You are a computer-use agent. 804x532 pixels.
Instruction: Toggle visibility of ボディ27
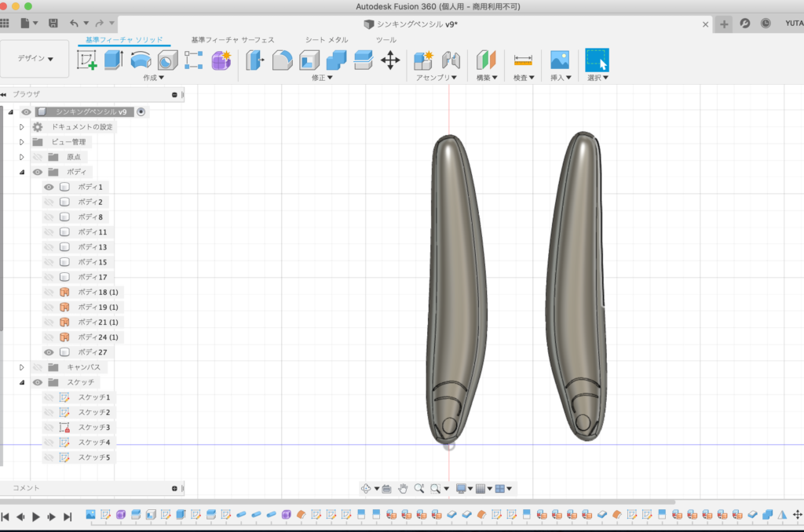click(x=49, y=352)
